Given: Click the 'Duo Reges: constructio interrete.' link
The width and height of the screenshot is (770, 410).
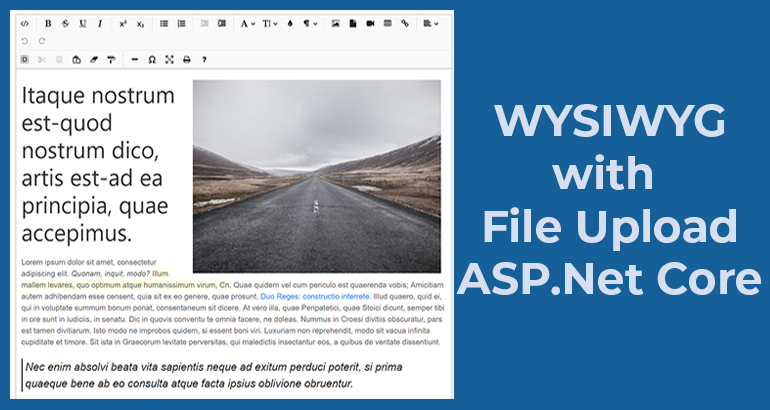Looking at the screenshot, I should point(315,297).
